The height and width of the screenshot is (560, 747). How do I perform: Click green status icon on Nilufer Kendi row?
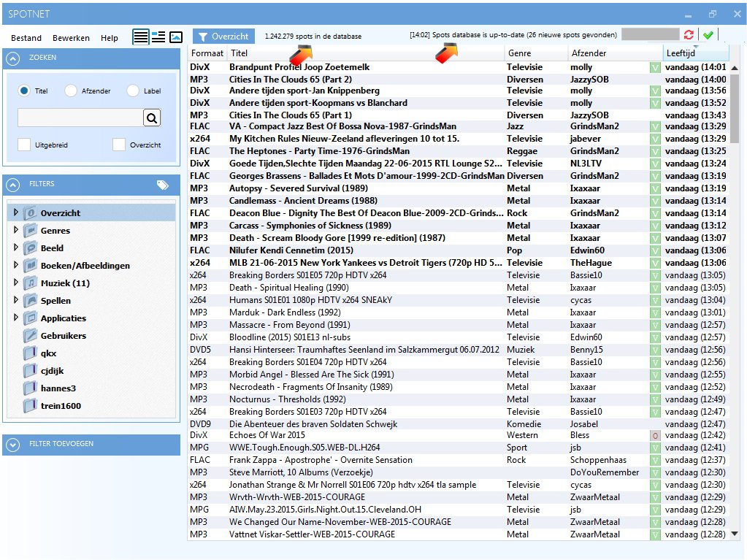click(x=655, y=251)
